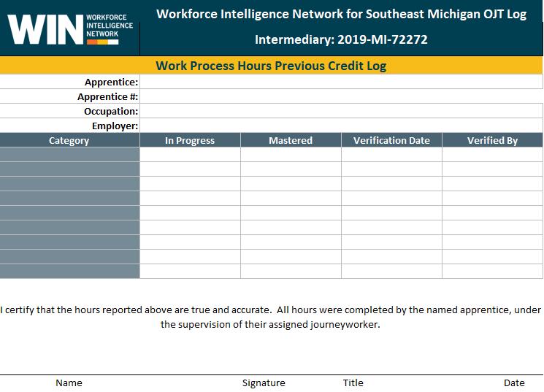The height and width of the screenshot is (392, 544).
Task: Click the 'Apprentice #:' label
Action: pos(107,97)
